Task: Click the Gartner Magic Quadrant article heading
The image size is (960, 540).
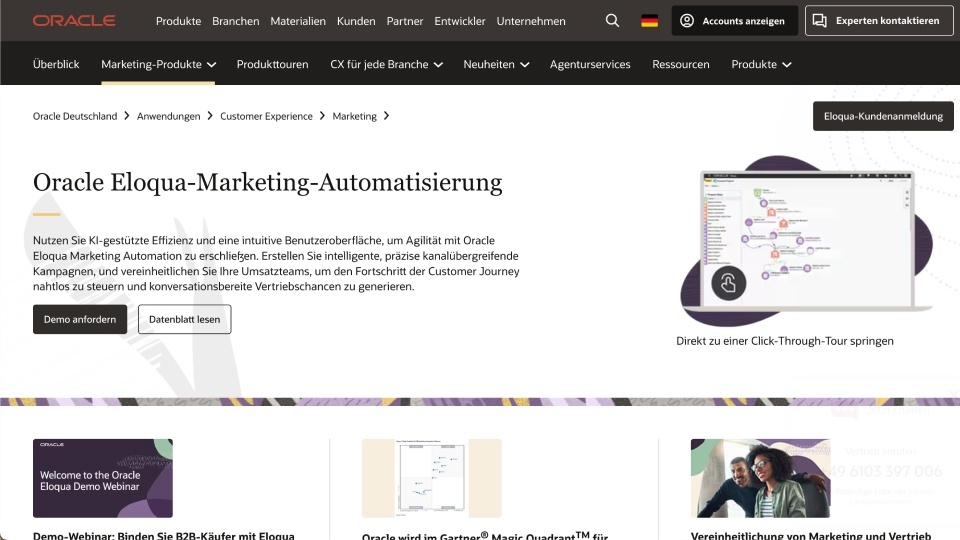Action: click(485, 536)
